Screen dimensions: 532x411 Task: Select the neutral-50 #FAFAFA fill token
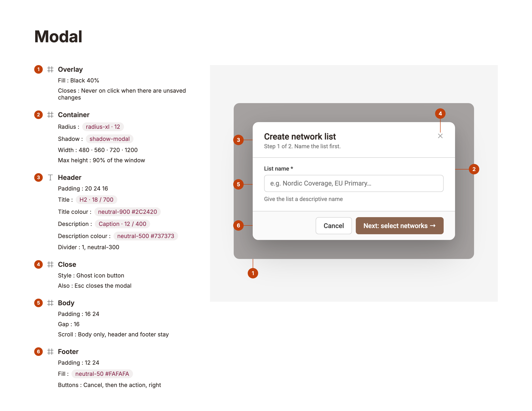tap(102, 374)
